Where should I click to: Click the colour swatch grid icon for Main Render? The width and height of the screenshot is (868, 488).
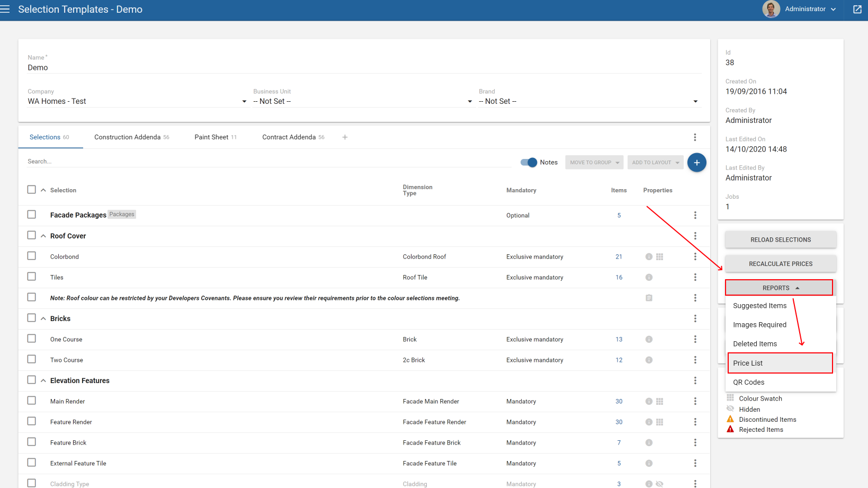click(659, 401)
